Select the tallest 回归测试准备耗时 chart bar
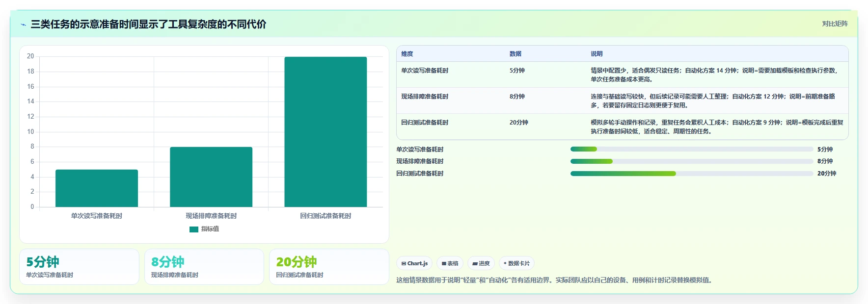This screenshot has width=868, height=304. pos(325,132)
